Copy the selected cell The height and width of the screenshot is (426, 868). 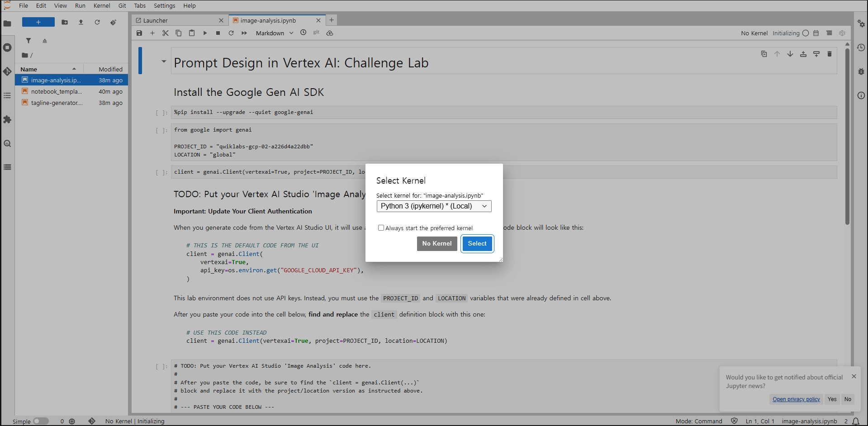tap(179, 33)
